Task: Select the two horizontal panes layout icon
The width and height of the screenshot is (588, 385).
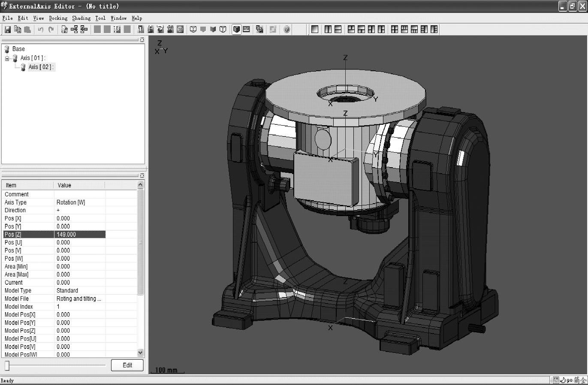Action: tap(338, 30)
